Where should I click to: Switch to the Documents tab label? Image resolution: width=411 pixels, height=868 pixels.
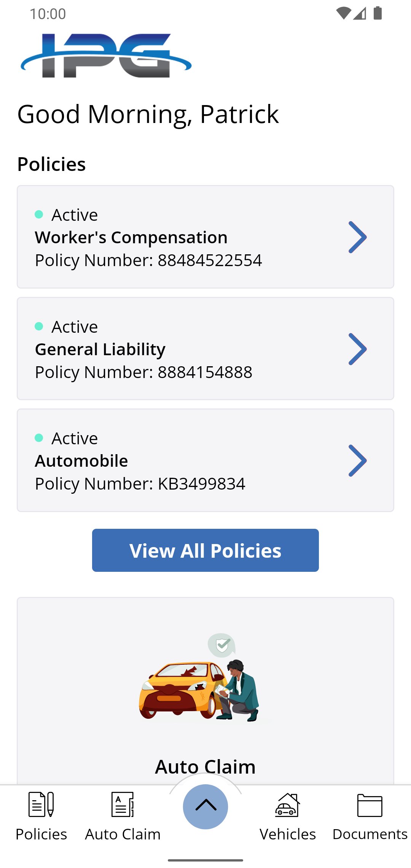pyautogui.click(x=370, y=834)
